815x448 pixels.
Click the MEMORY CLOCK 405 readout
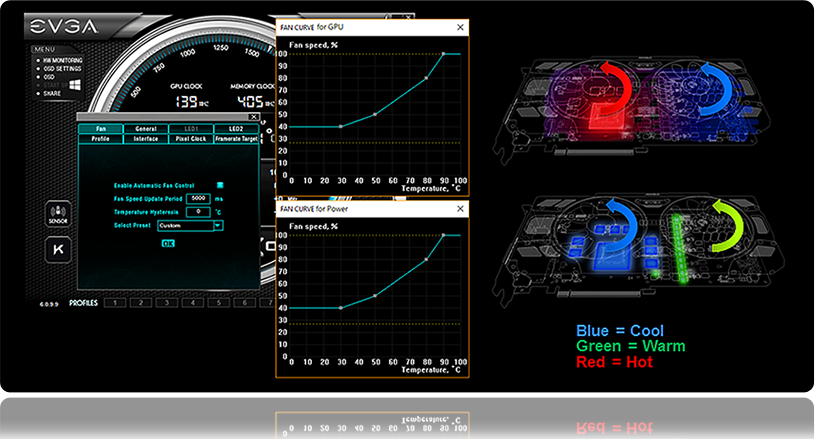pyautogui.click(x=256, y=101)
